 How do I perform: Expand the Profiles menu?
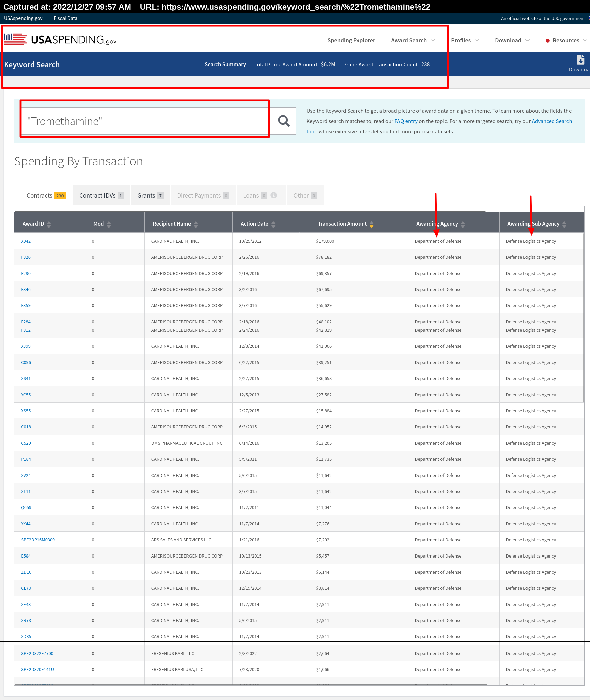pyautogui.click(x=465, y=40)
